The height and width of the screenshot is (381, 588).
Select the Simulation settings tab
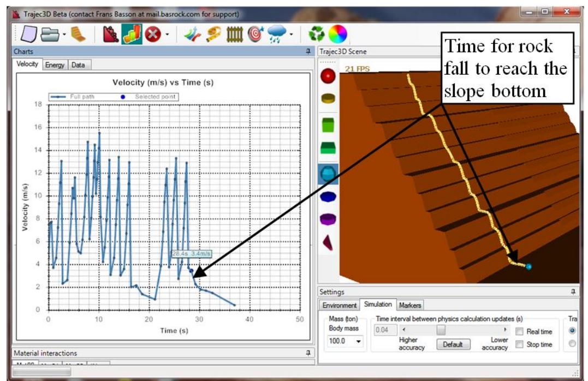point(378,304)
